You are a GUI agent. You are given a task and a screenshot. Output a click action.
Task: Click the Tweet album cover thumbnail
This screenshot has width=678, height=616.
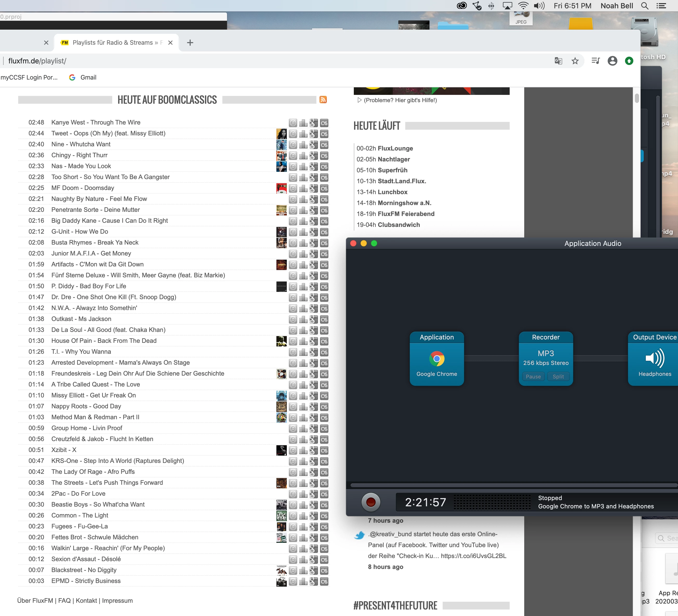(x=281, y=134)
